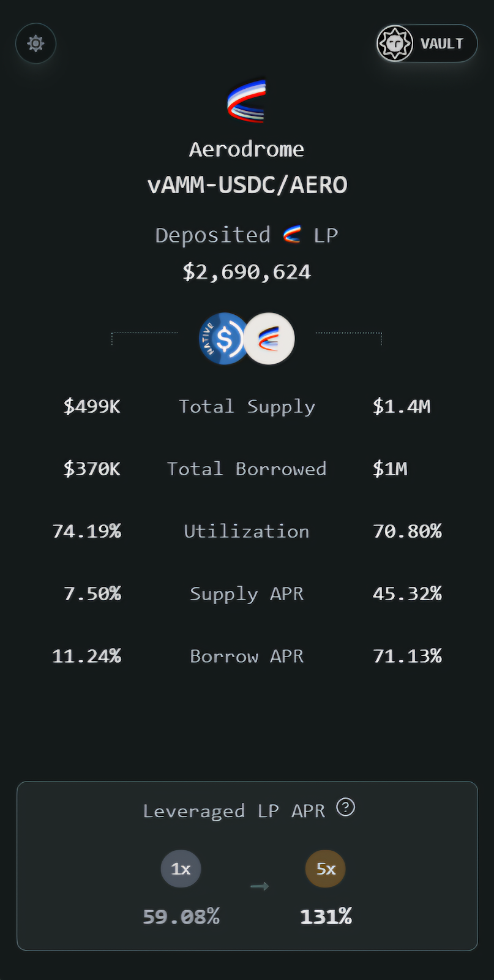Click the Aerodrome protocol name
The height and width of the screenshot is (980, 494).
247,149
